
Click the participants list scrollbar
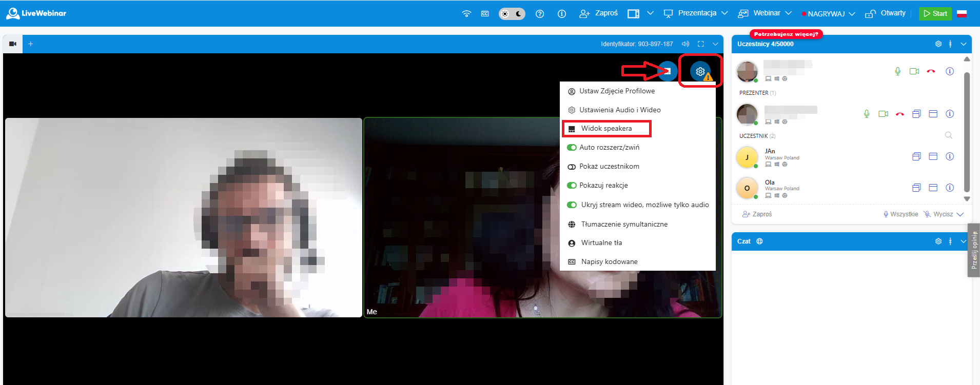coord(967,131)
